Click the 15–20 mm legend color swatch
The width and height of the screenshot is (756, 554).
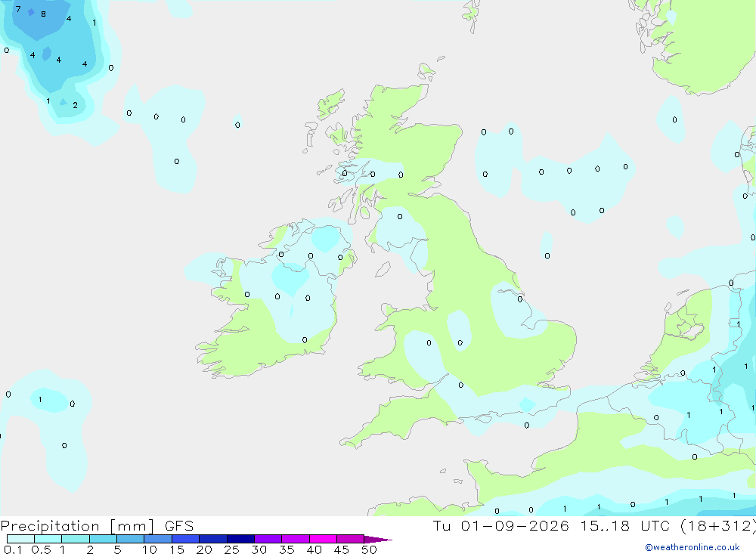pos(186,539)
